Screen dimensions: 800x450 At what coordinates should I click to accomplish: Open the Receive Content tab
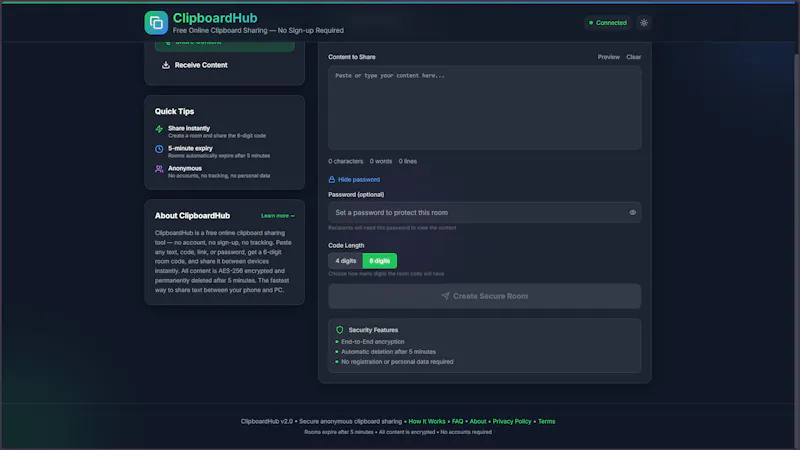[224, 65]
